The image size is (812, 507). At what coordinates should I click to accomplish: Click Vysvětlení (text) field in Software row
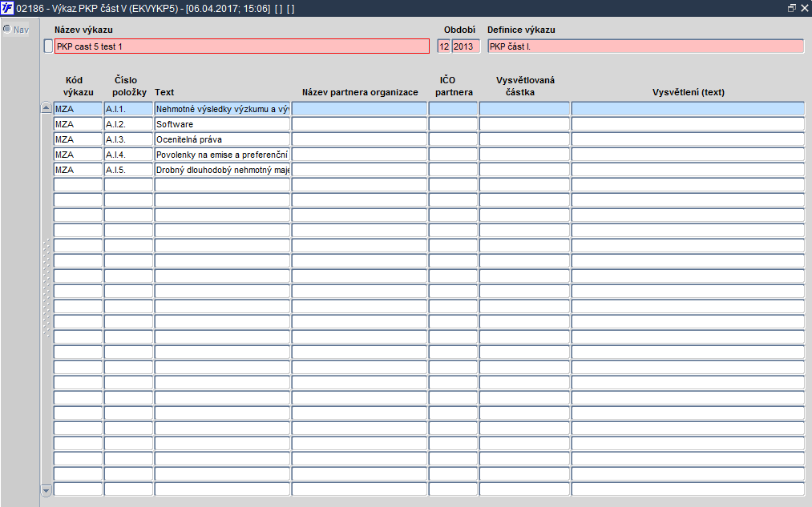pyautogui.click(x=689, y=123)
